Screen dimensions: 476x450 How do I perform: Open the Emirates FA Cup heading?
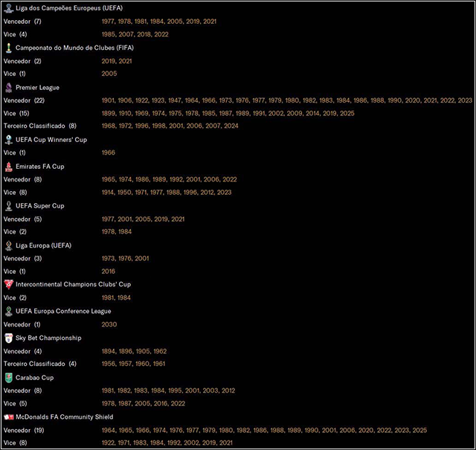pos(39,167)
